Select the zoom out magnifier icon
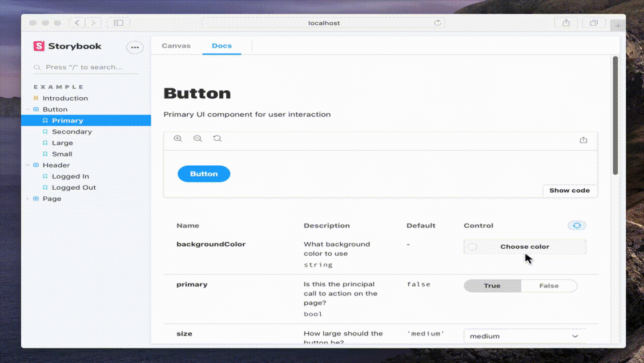Viewport: 644px width, 363px height. point(198,138)
